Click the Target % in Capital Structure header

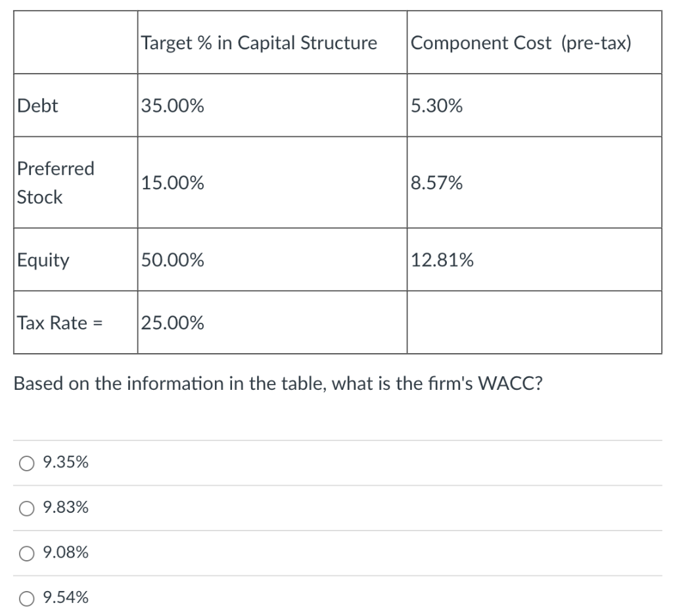click(259, 43)
